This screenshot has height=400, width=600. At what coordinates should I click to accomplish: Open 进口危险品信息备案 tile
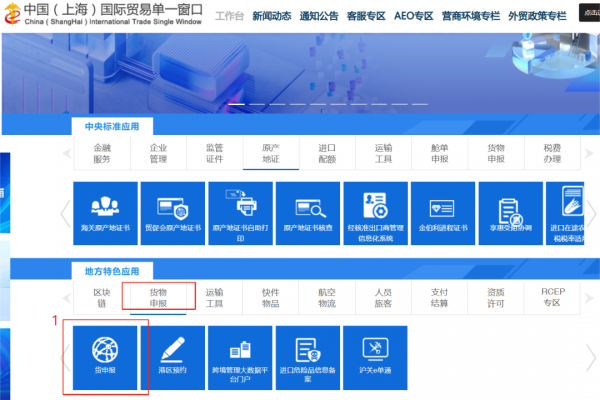(x=307, y=357)
